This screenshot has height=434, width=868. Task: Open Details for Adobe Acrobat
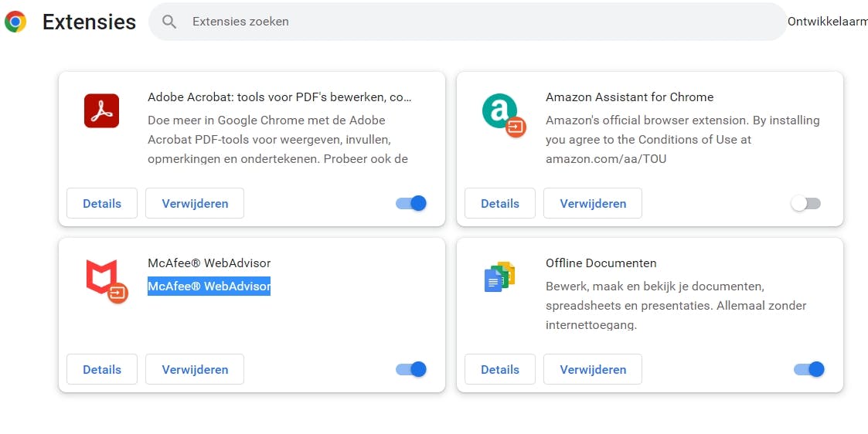pyautogui.click(x=102, y=204)
